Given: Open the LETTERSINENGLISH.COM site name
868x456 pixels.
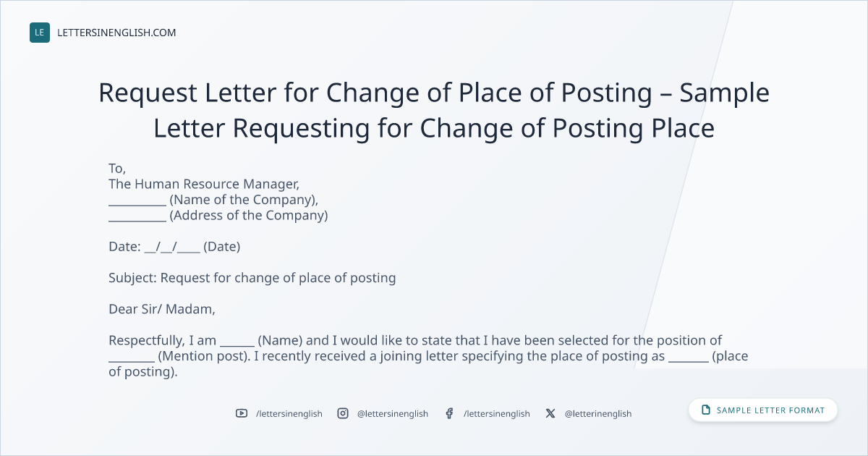Looking at the screenshot, I should [x=116, y=33].
